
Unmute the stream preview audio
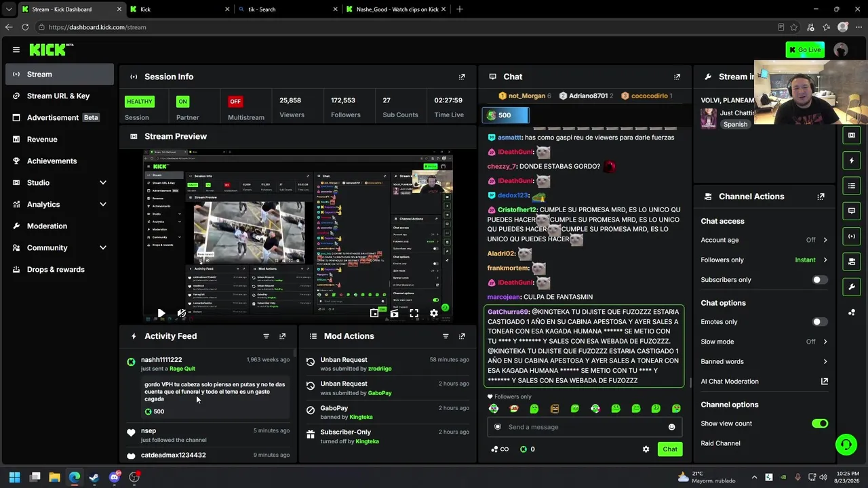pyautogui.click(x=181, y=313)
